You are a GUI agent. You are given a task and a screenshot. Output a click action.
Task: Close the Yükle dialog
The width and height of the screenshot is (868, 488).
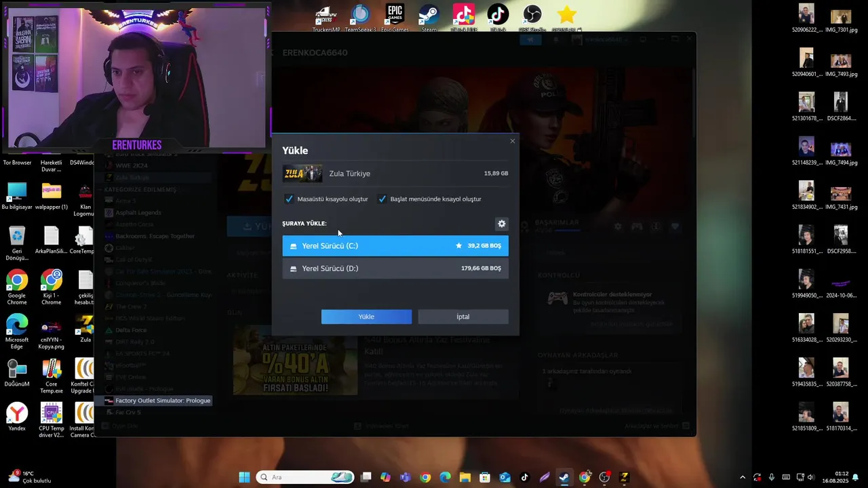tap(513, 141)
